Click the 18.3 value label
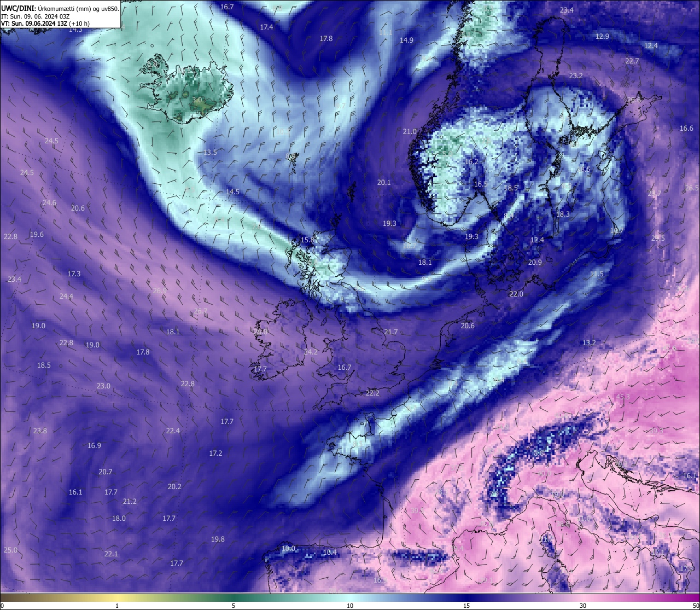Viewport: 700px width, 610px height. pos(563,214)
